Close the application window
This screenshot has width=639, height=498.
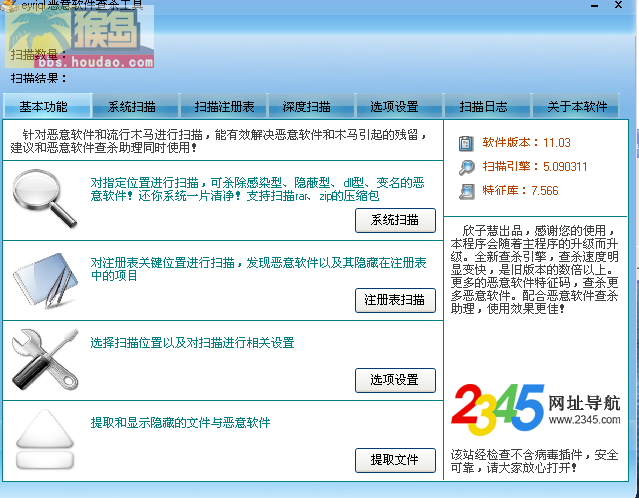point(618,5)
